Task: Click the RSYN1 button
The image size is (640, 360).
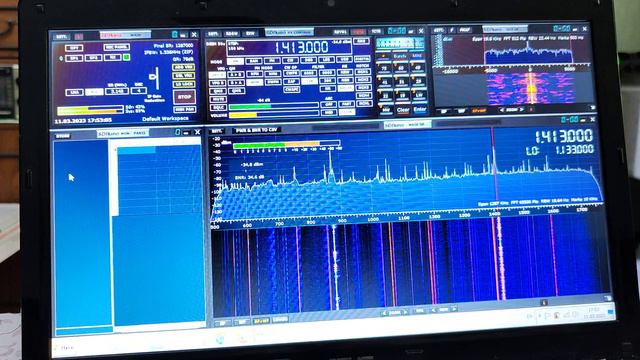Action: pos(340,32)
